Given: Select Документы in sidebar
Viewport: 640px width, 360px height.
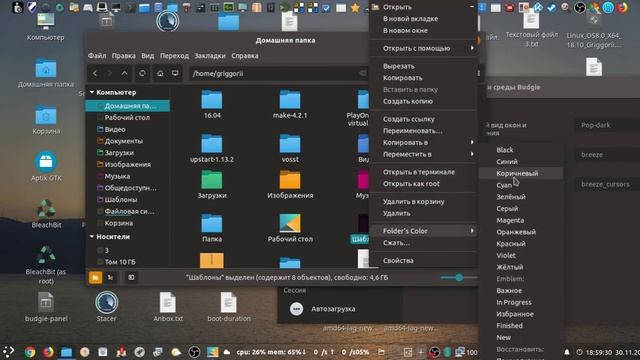Looking at the screenshot, I should [x=127, y=141].
